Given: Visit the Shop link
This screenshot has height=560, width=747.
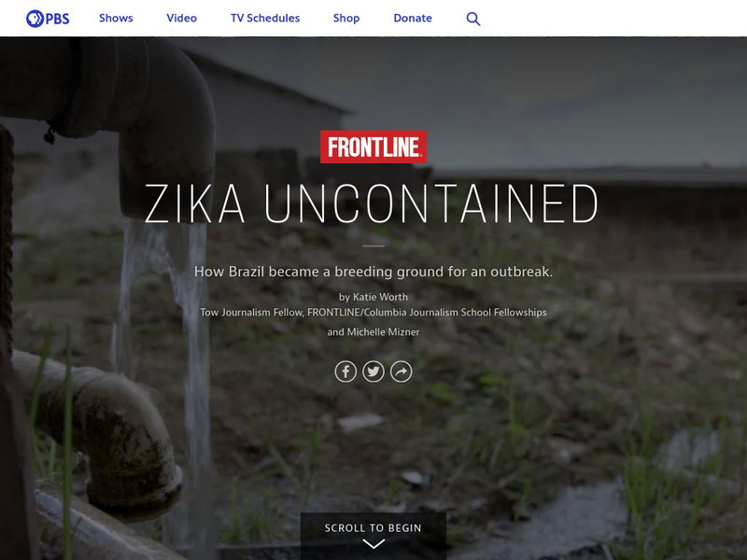Looking at the screenshot, I should 346,18.
